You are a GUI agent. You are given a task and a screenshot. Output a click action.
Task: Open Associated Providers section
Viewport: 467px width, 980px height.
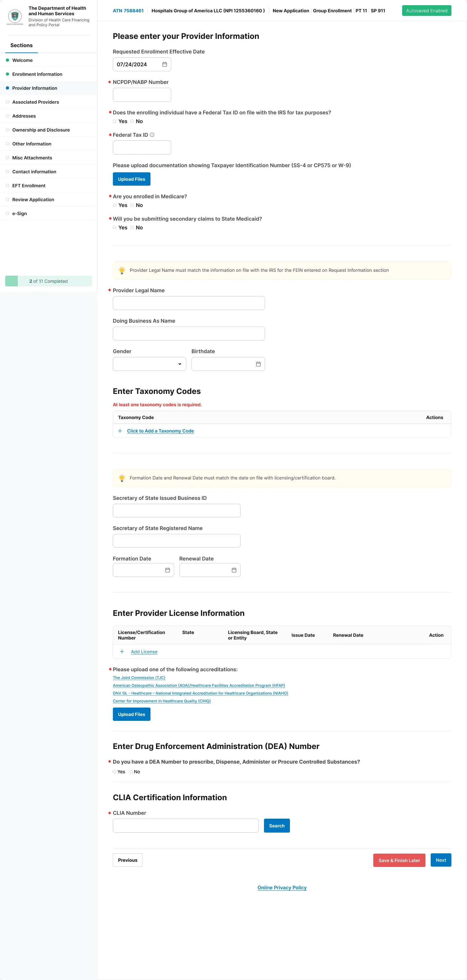[48, 102]
